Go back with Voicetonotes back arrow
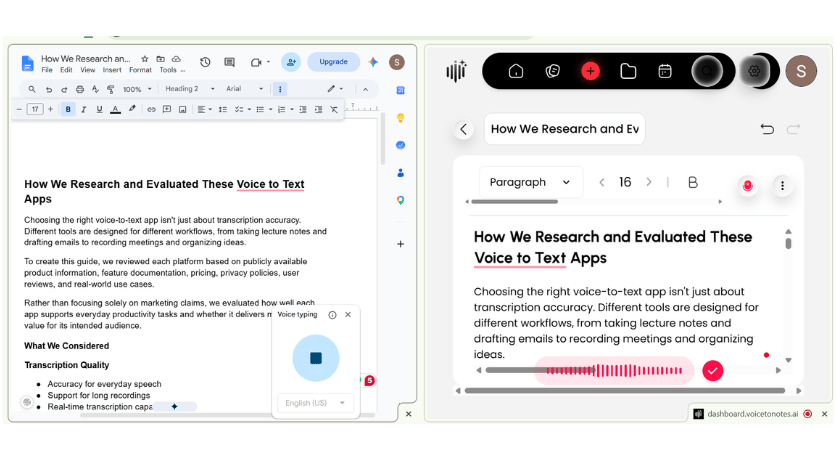836x471 pixels. coord(463,129)
